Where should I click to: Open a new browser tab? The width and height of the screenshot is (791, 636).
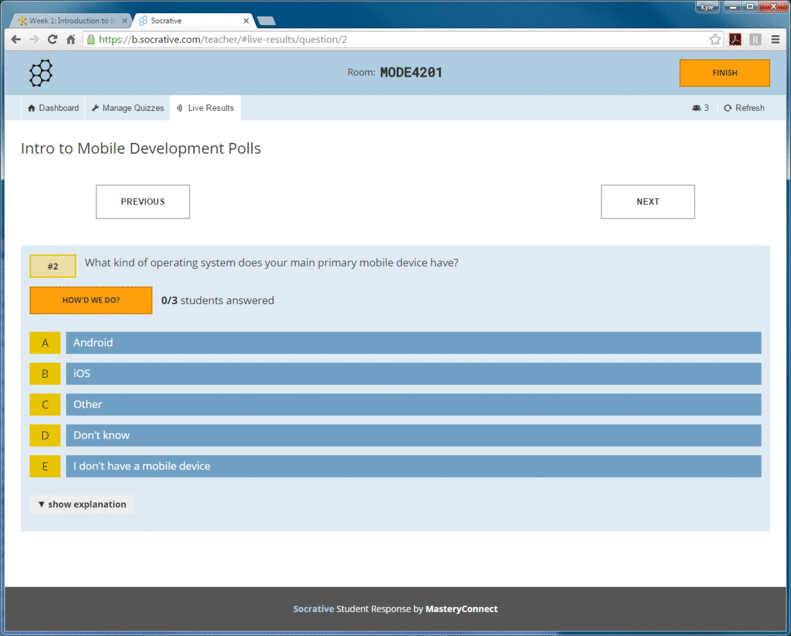point(266,21)
